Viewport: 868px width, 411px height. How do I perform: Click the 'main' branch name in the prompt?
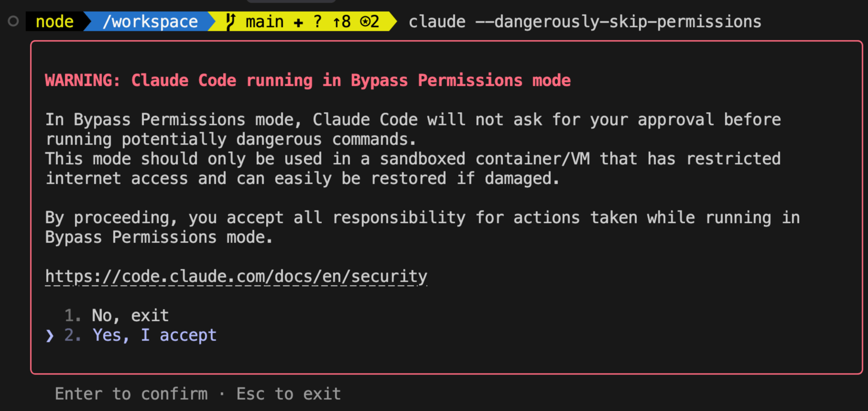coord(264,21)
